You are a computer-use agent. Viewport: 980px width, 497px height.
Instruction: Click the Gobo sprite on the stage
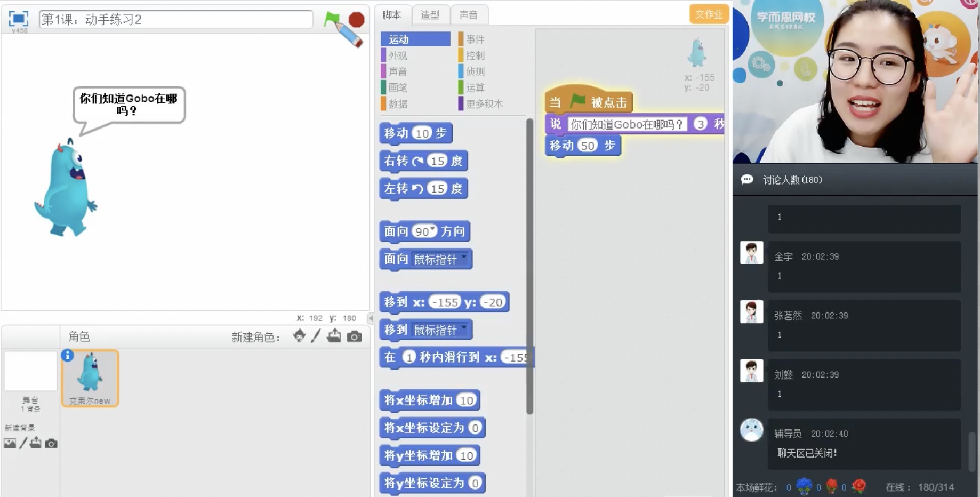(66, 188)
